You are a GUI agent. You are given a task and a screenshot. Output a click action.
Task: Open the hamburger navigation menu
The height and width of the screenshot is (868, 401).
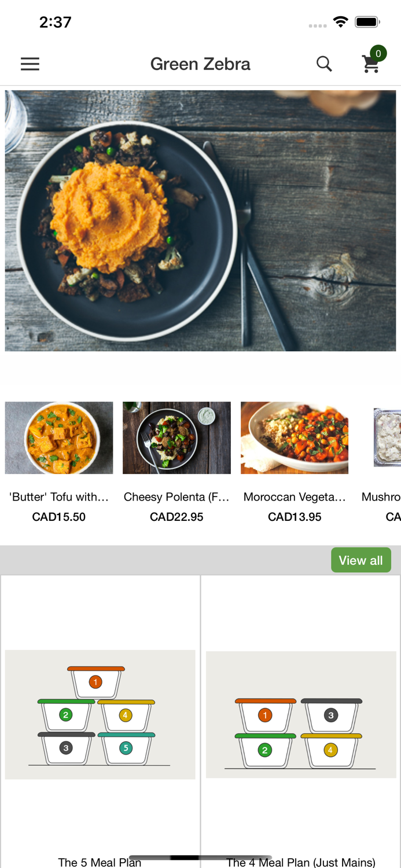pos(30,64)
